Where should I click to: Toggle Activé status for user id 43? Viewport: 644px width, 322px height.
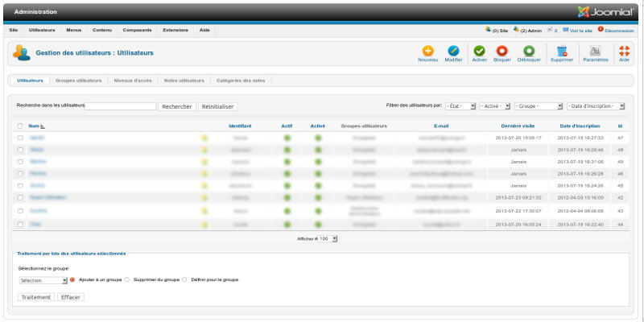pos(318,211)
